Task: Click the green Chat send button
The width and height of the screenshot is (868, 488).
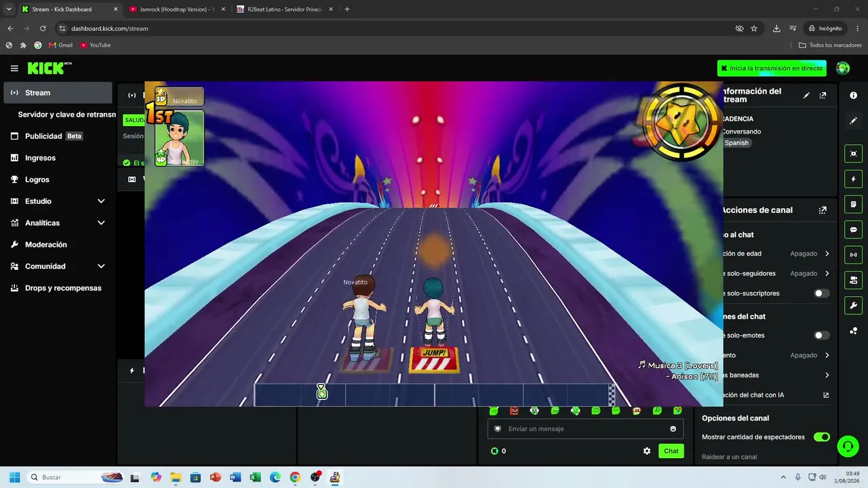Action: (671, 451)
